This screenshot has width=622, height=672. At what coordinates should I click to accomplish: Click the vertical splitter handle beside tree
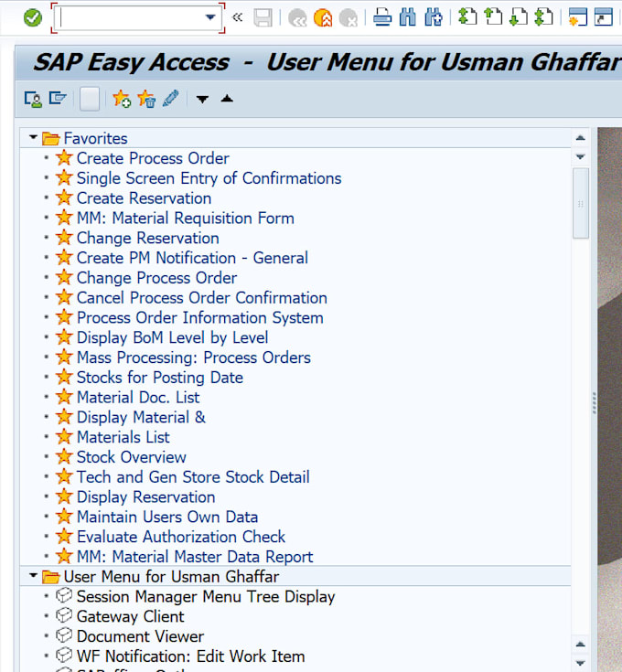[595, 403]
